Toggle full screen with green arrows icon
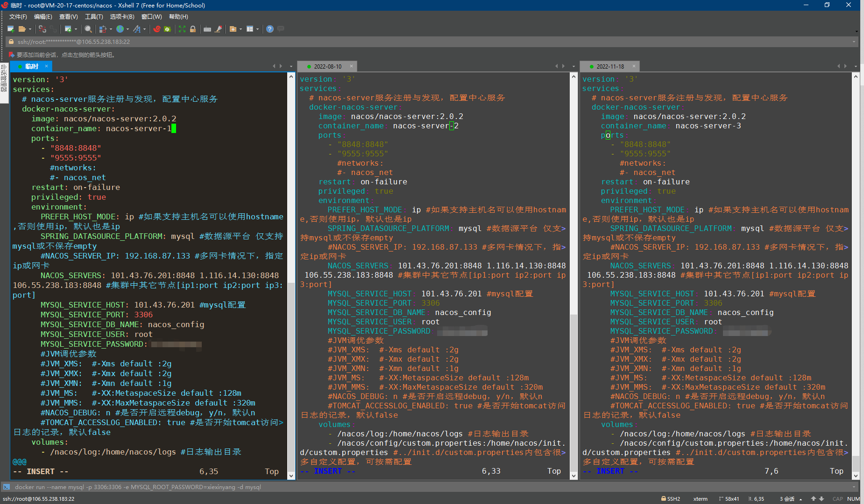The image size is (864, 504). point(182,29)
